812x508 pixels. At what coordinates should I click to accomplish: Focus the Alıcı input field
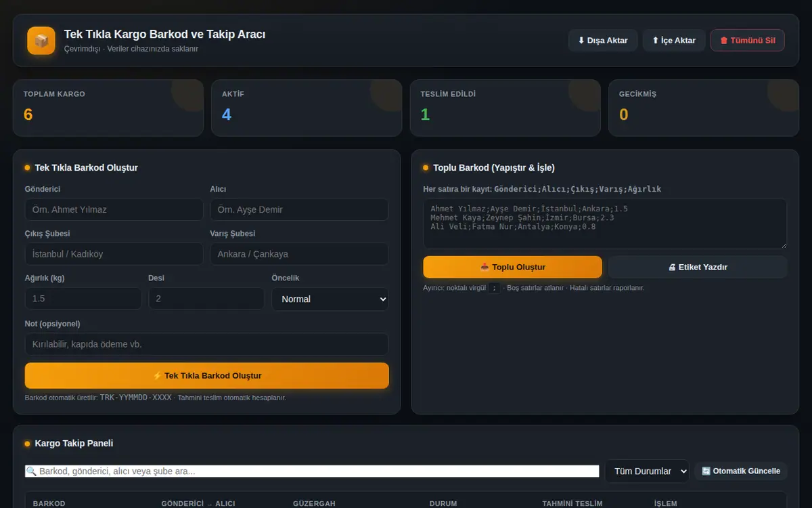pos(299,209)
